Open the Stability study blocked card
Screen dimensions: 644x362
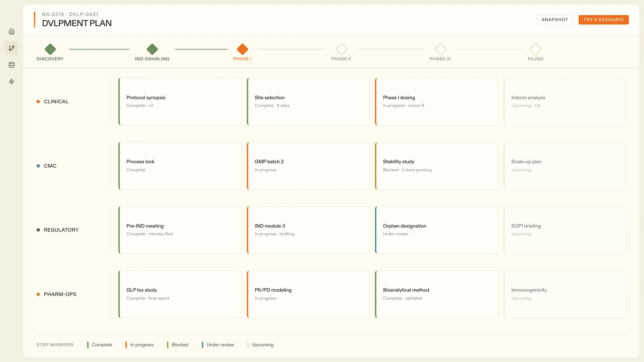pos(436,166)
